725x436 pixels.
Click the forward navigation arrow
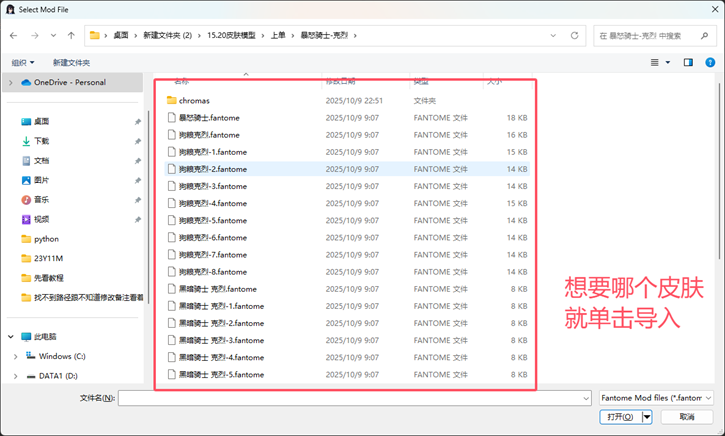click(x=35, y=36)
